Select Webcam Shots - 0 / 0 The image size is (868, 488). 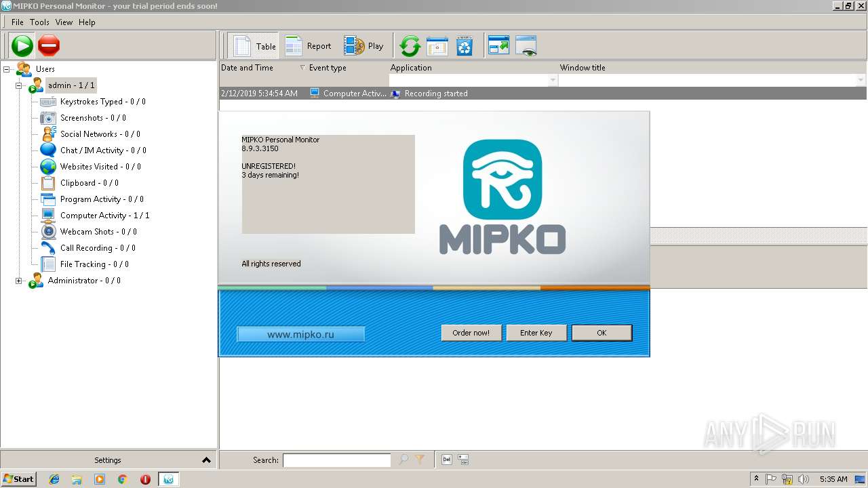point(98,232)
